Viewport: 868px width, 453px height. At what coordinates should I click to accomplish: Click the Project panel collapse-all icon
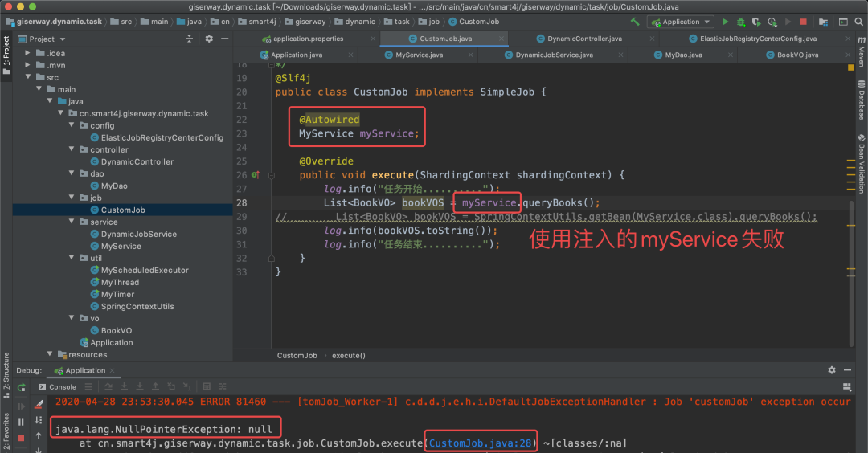tap(190, 39)
